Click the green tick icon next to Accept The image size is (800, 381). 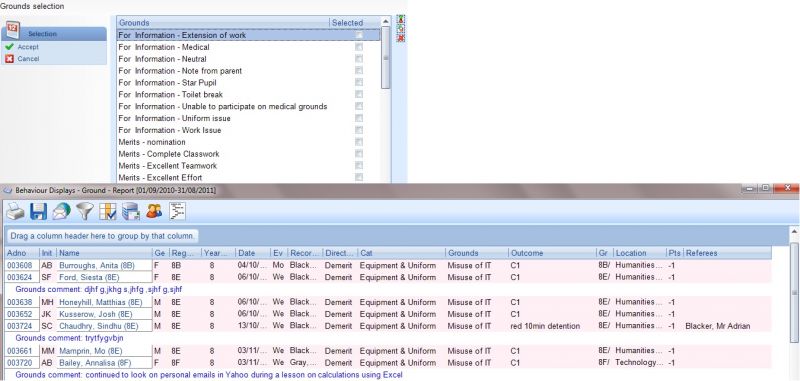pos(9,47)
